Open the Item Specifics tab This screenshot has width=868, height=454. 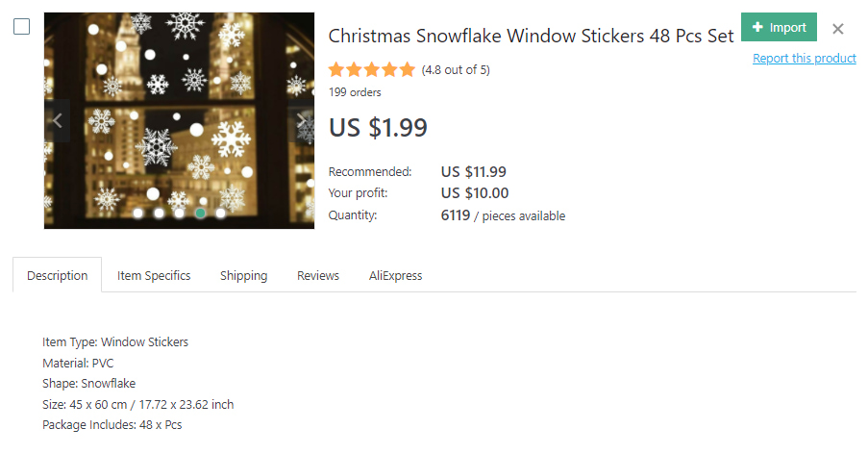click(154, 276)
